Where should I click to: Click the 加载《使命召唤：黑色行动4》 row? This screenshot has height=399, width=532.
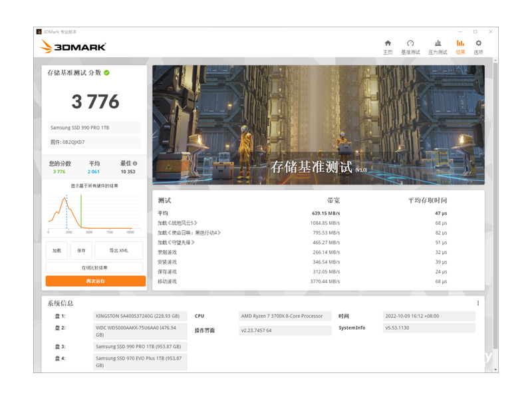[x=303, y=233]
